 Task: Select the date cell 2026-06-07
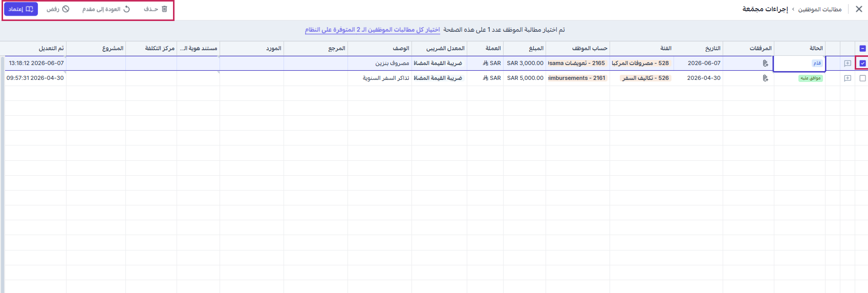[x=698, y=64]
